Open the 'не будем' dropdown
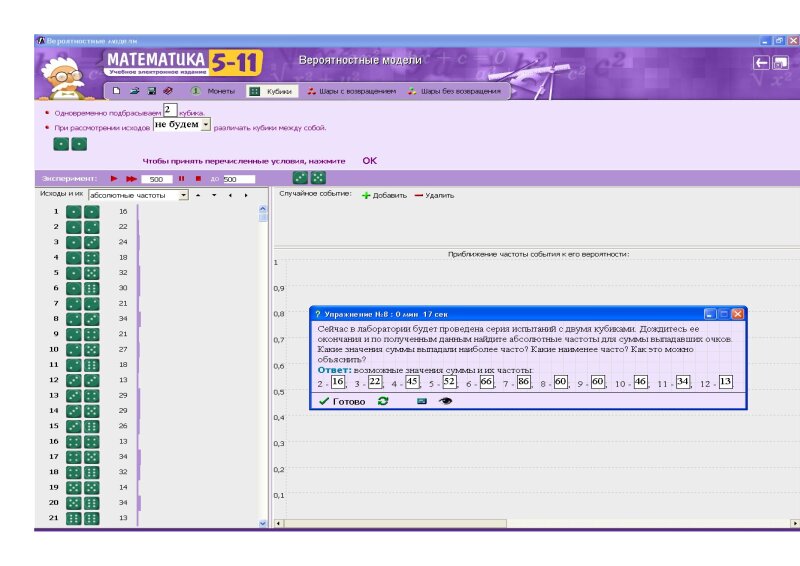This screenshot has width=800, height=566. pos(206,125)
